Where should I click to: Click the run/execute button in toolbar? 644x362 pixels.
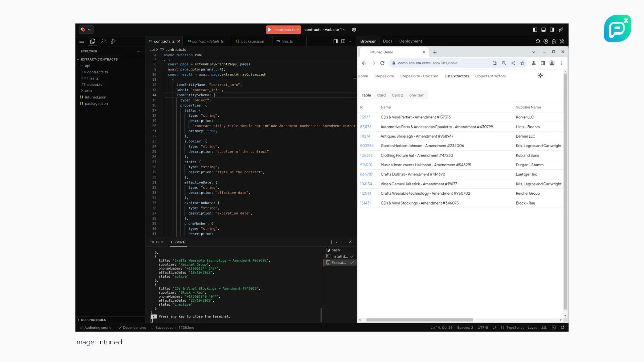270,29
